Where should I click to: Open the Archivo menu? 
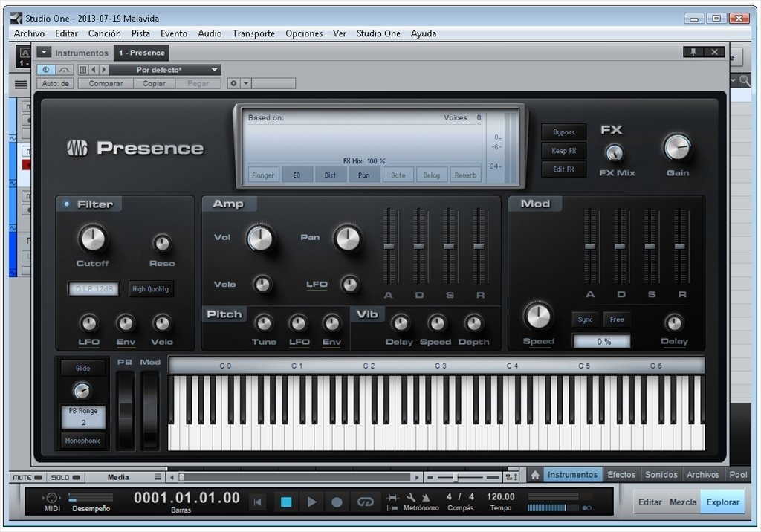coord(29,33)
